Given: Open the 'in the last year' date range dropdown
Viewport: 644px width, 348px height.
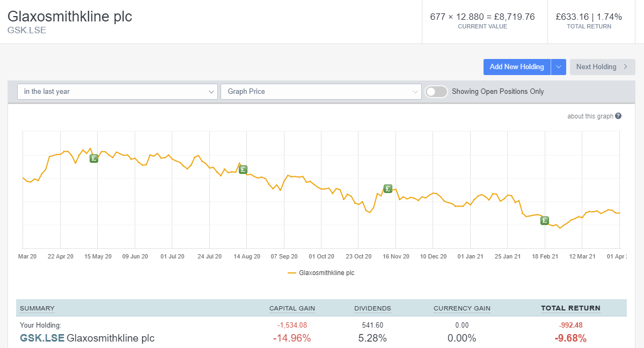Looking at the screenshot, I should (117, 91).
